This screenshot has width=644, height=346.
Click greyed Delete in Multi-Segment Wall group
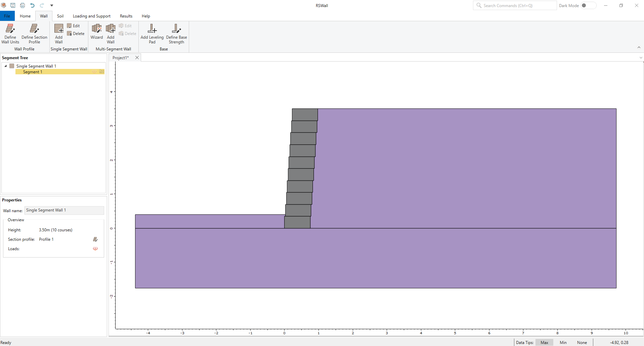click(x=127, y=34)
